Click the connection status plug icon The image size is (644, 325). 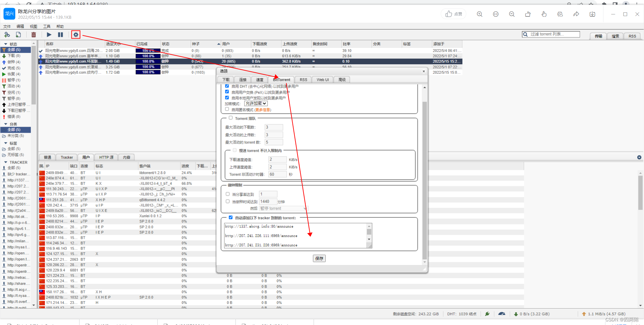[487, 314]
